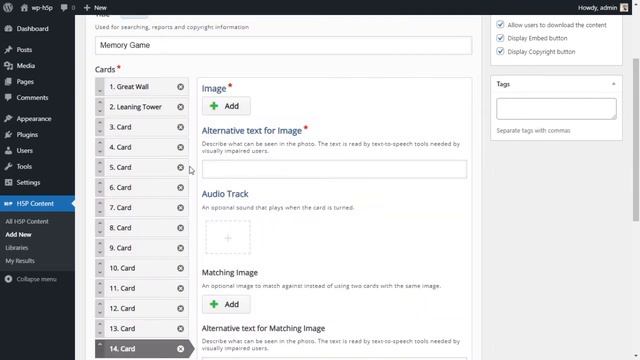The width and height of the screenshot is (640, 360).
Task: Visit the wp-h5p site home
Action: click(x=37, y=7)
